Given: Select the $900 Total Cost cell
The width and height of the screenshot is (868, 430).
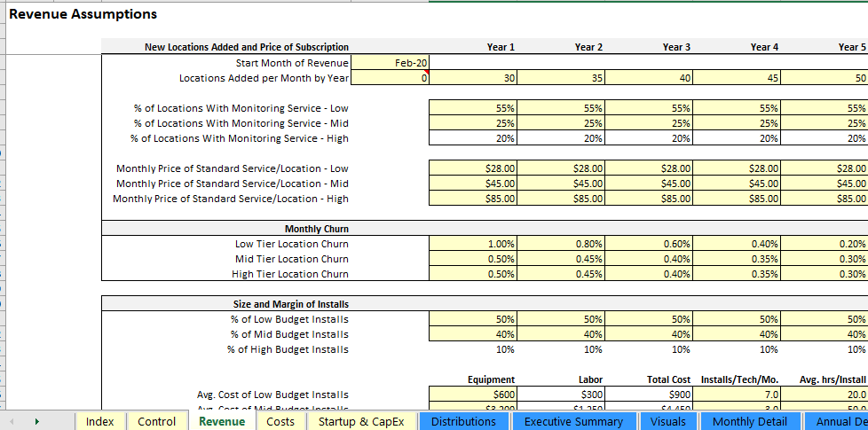Looking at the screenshot, I should pyautogui.click(x=649, y=395).
